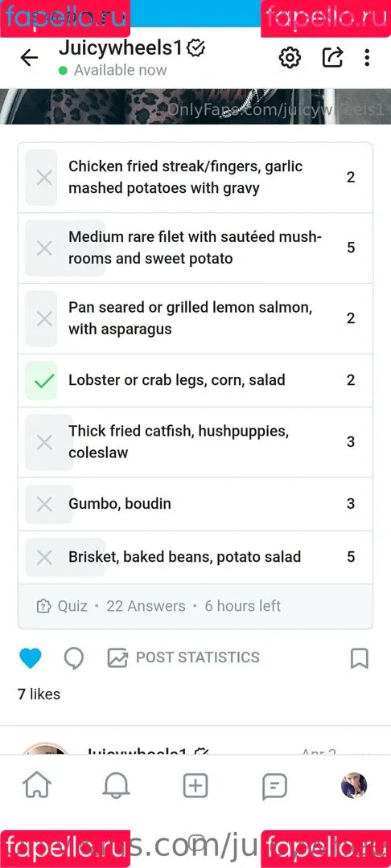Select the Lobster or crab legs answer
Screen dimensions: 391x868
195,380
